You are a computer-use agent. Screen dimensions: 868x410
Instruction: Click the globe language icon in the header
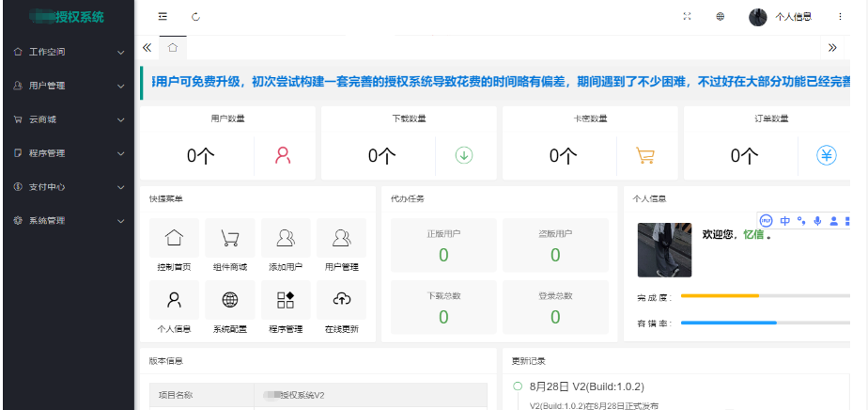[721, 17]
